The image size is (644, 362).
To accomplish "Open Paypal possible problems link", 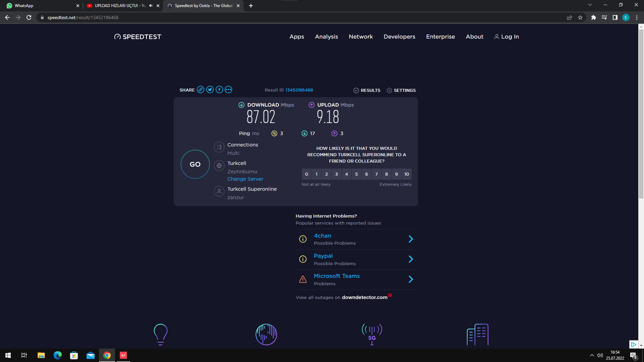I will pyautogui.click(x=323, y=256).
